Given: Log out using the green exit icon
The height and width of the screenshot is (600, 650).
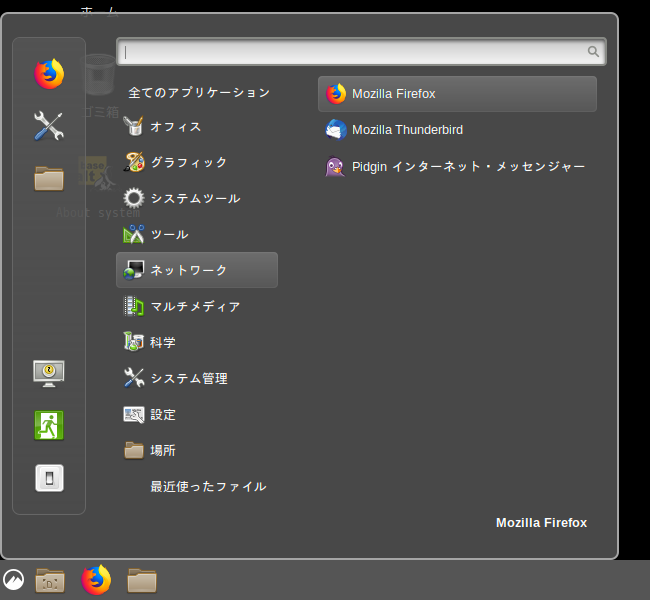Looking at the screenshot, I should 49,425.
